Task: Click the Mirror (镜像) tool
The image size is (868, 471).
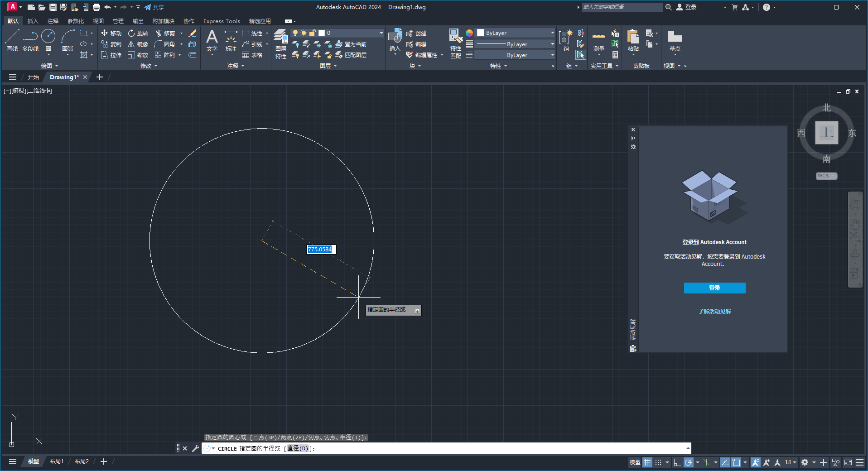Action: click(x=138, y=44)
